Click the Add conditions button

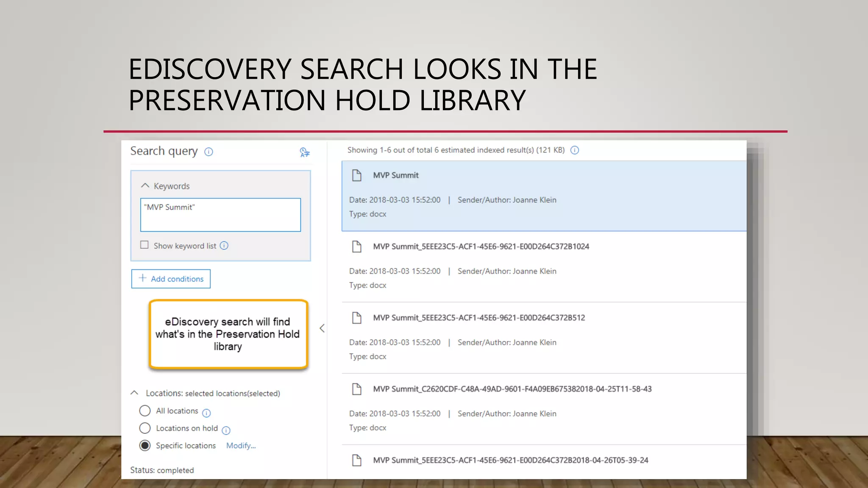171,279
